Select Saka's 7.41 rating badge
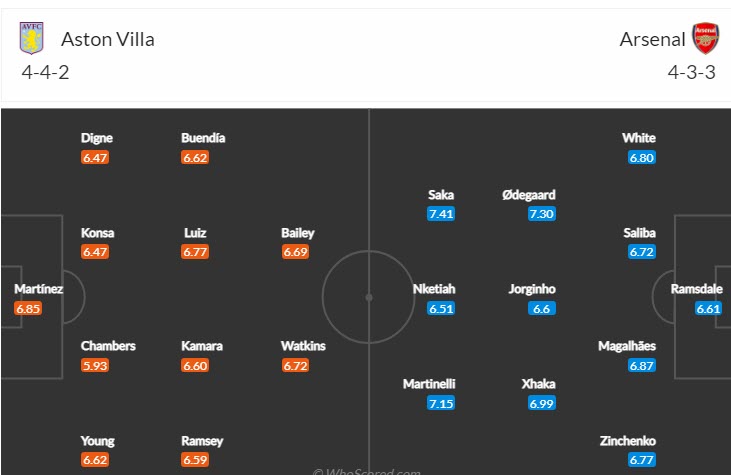This screenshot has width=731, height=475. point(441,214)
